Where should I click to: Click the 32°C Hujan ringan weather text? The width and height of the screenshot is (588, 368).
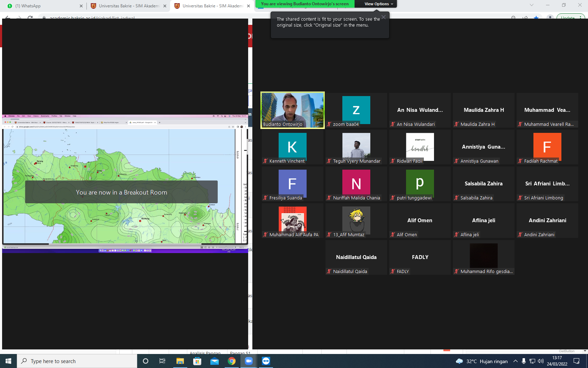click(x=487, y=361)
